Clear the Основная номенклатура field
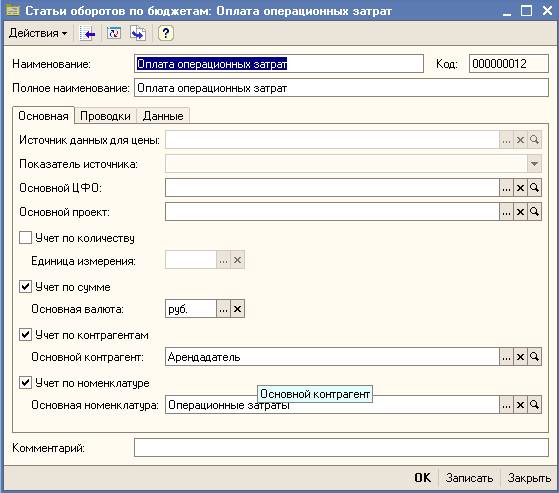This screenshot has height=493, width=559. tap(520, 405)
